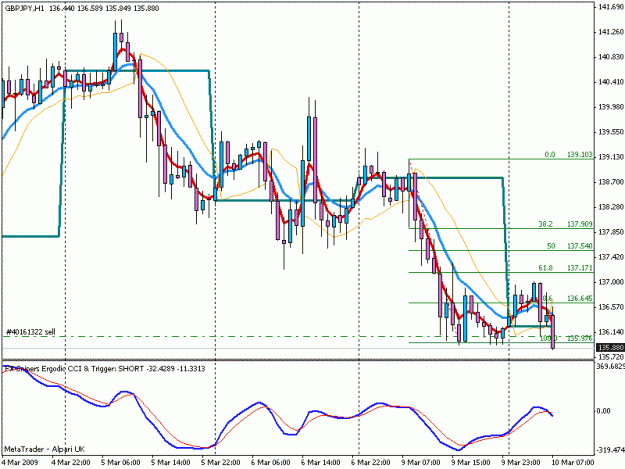Click the 9 Mar 07:00 time label

[421, 462]
